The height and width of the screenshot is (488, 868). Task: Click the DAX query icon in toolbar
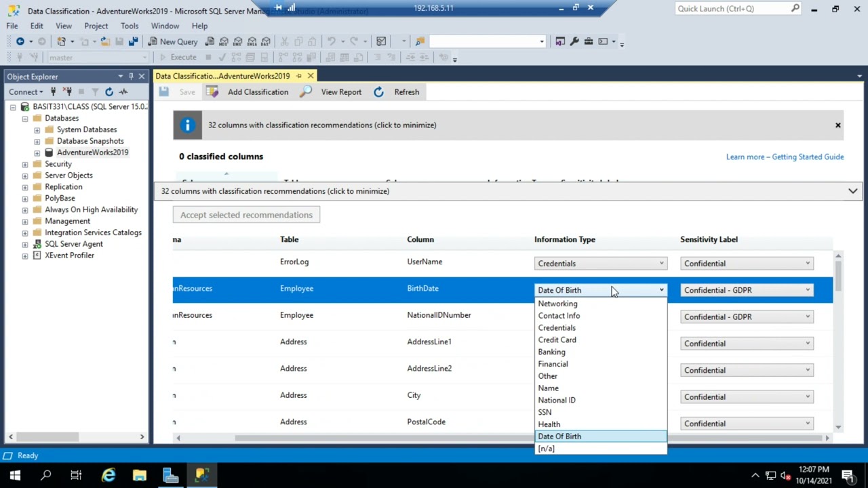click(x=265, y=41)
